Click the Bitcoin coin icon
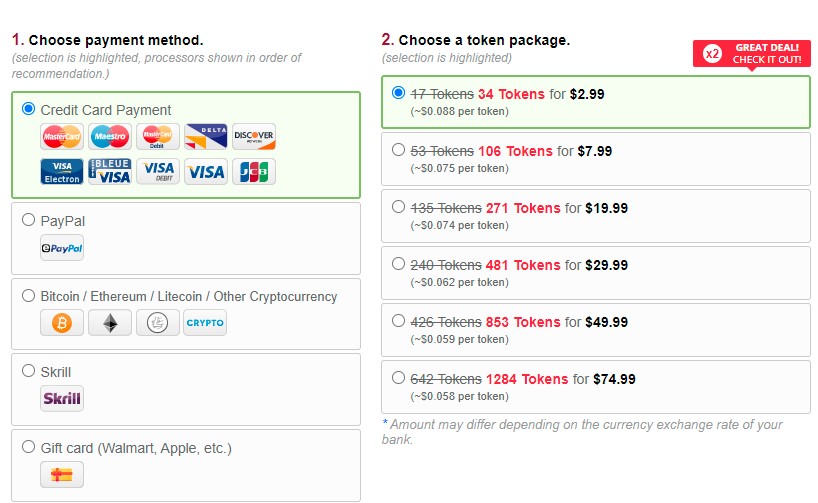This screenshot has height=503, width=818. [62, 322]
